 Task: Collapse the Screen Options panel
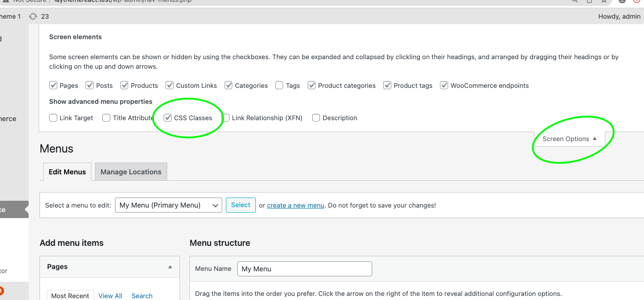tap(569, 139)
